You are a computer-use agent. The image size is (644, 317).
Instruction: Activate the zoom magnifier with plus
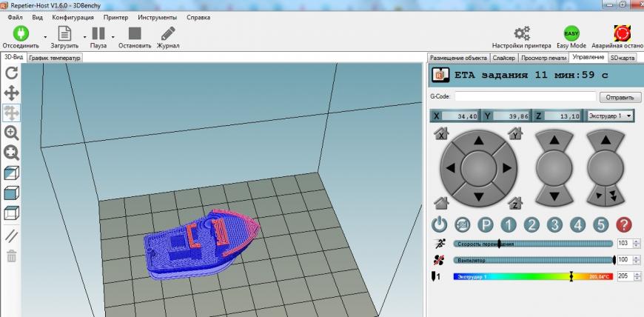click(x=12, y=133)
